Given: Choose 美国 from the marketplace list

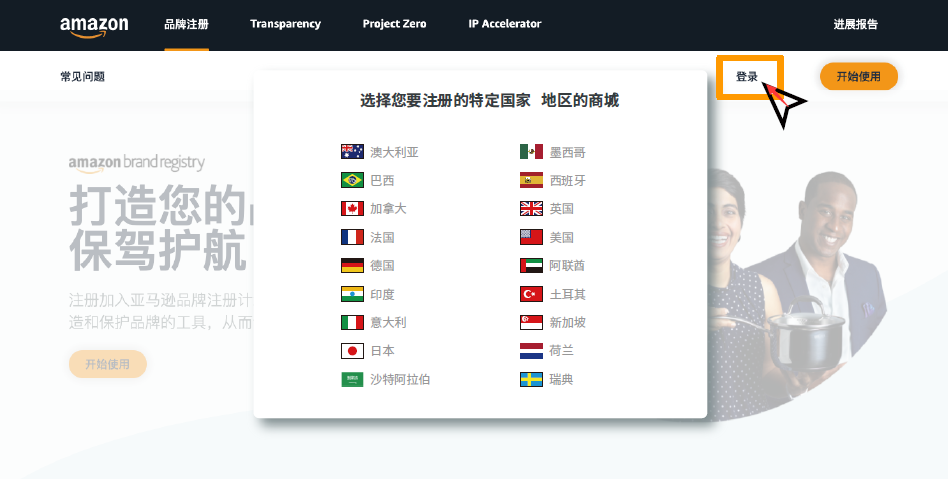Looking at the screenshot, I should point(561,238).
